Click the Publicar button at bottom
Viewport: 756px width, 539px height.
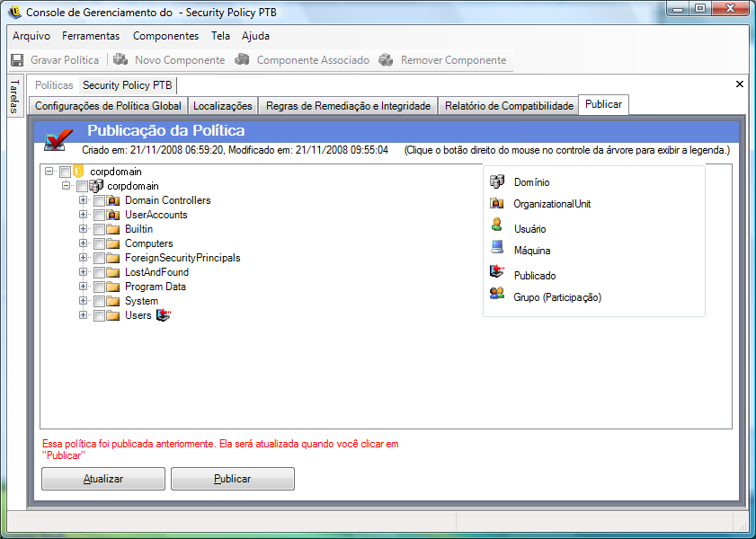233,479
